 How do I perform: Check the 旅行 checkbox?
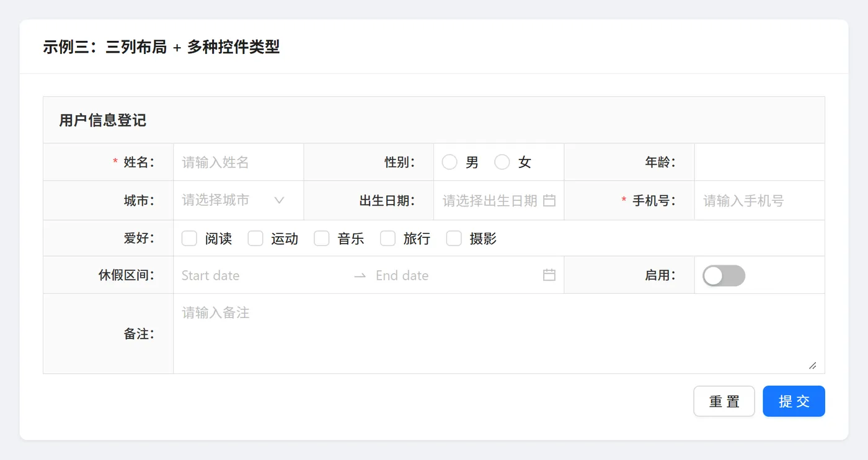tap(387, 239)
